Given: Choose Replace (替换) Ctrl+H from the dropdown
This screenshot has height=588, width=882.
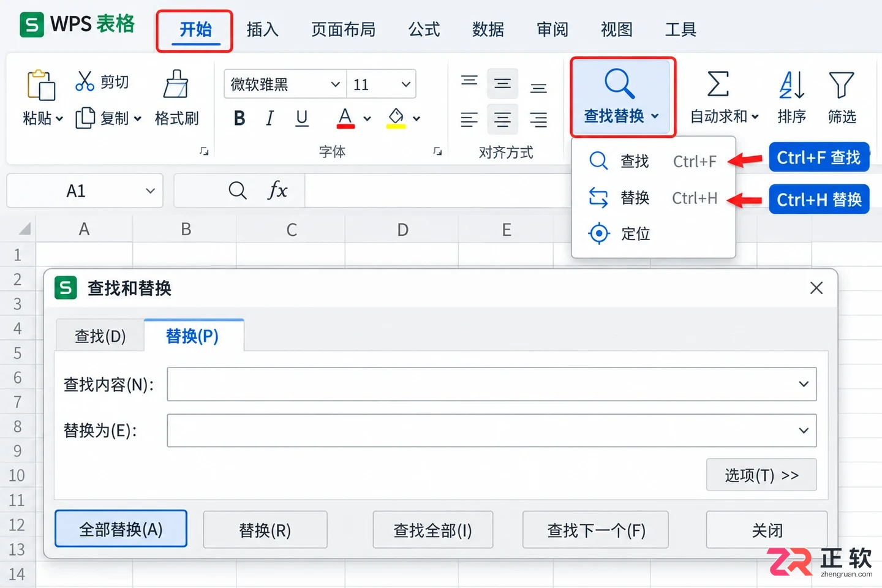Looking at the screenshot, I should [653, 198].
